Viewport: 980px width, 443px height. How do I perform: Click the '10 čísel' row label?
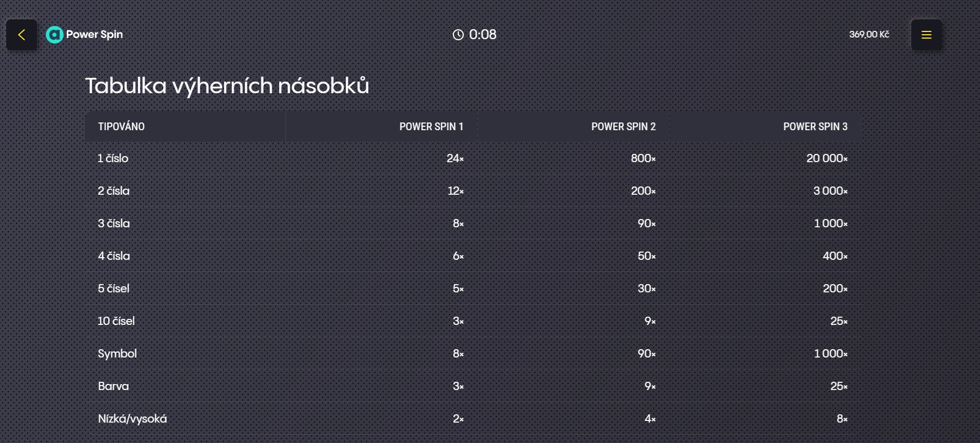[x=116, y=321]
